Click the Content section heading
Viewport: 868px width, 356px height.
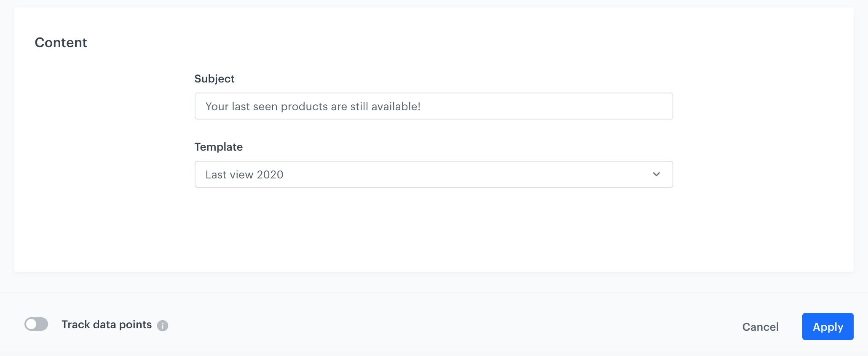[x=61, y=42]
